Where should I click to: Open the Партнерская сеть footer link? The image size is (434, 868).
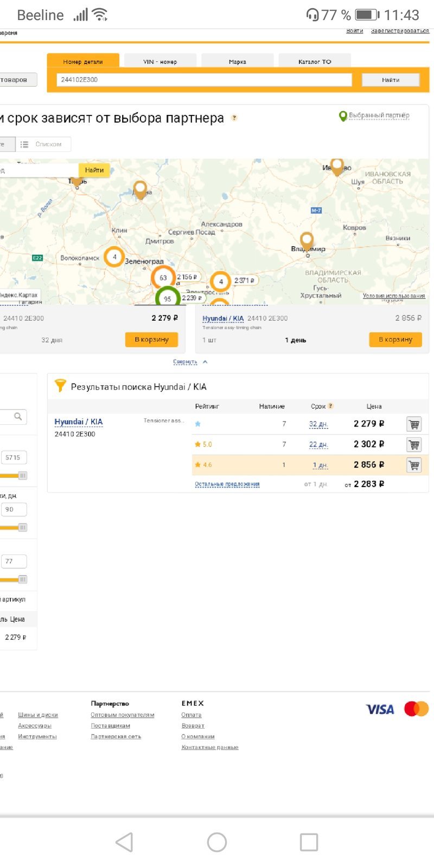pyautogui.click(x=116, y=737)
